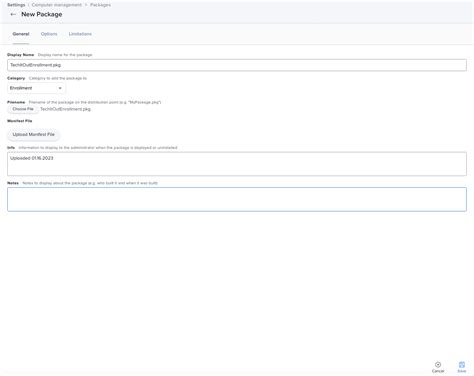Click the filename text TechItOutEnrollment.pkg next to Choose File
Screen dimensions: 474x376
point(65,109)
